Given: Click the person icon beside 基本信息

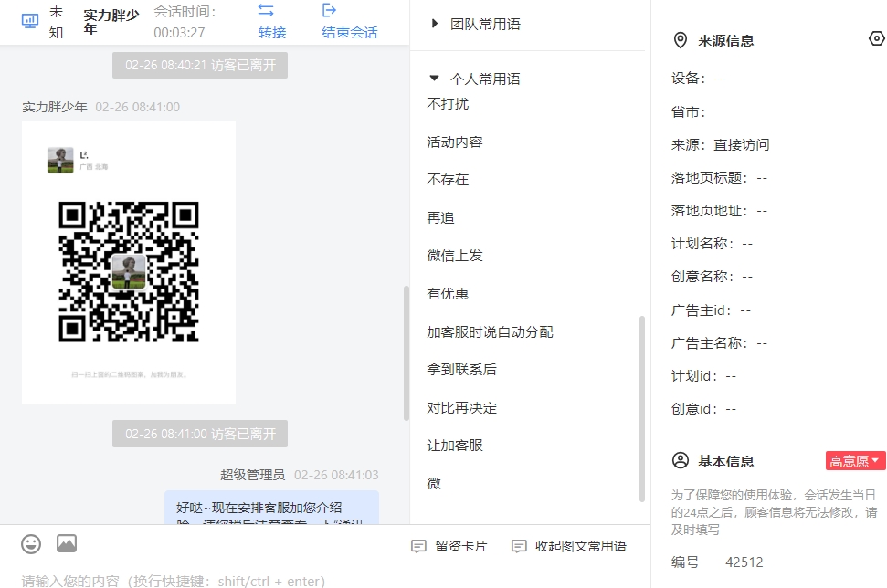Looking at the screenshot, I should (681, 460).
